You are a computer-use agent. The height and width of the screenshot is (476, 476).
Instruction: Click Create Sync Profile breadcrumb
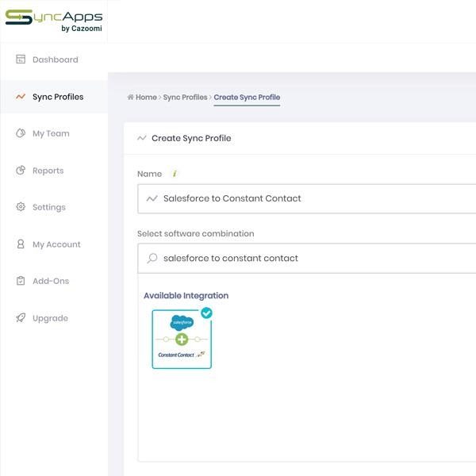[247, 97]
